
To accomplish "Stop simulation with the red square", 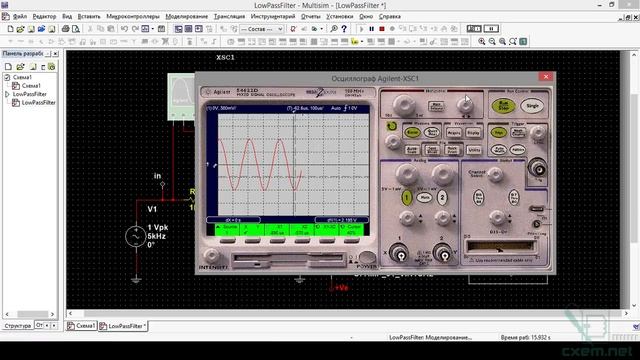I will coord(382,29).
